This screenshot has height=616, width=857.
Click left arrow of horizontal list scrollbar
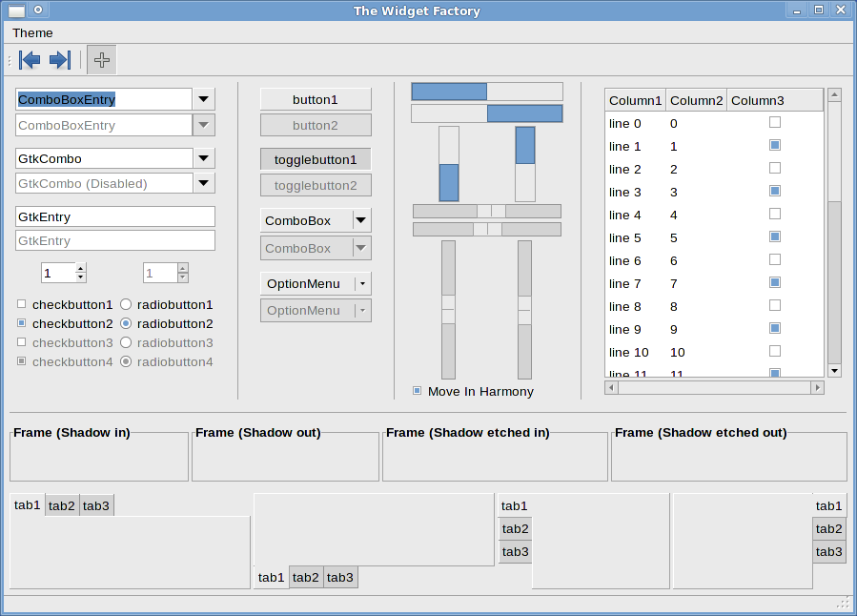612,387
